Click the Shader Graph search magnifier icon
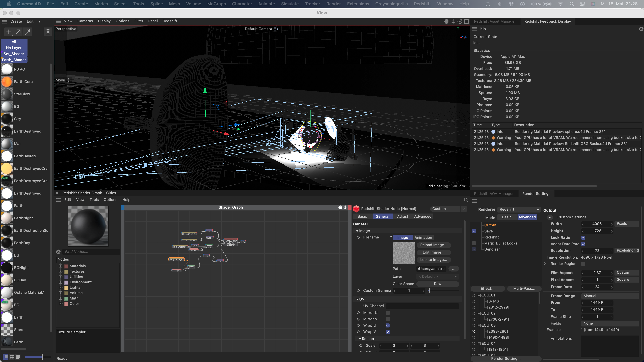The width and height of the screenshot is (644, 362). 466,200
